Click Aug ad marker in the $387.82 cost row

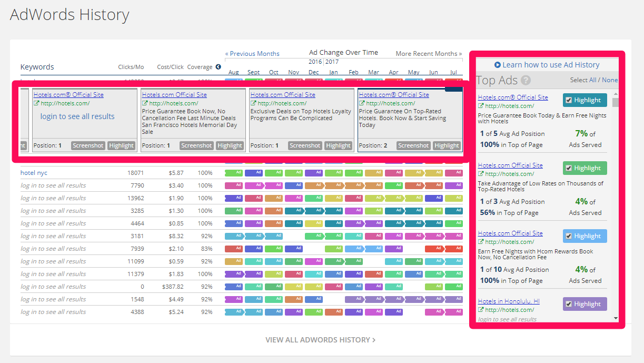pos(234,287)
